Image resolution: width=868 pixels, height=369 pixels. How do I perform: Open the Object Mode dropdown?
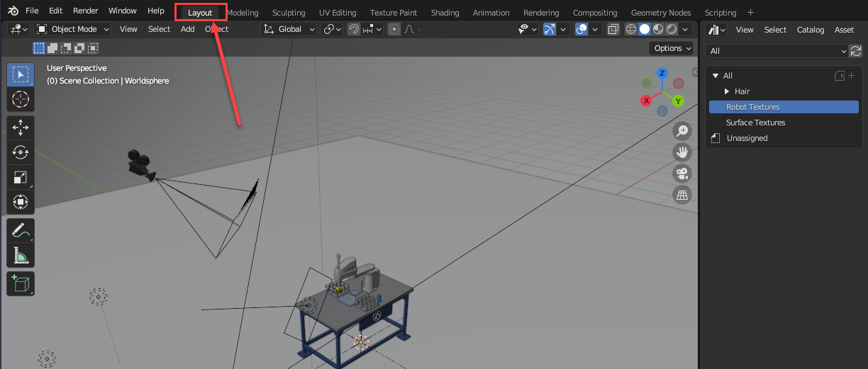[73, 29]
